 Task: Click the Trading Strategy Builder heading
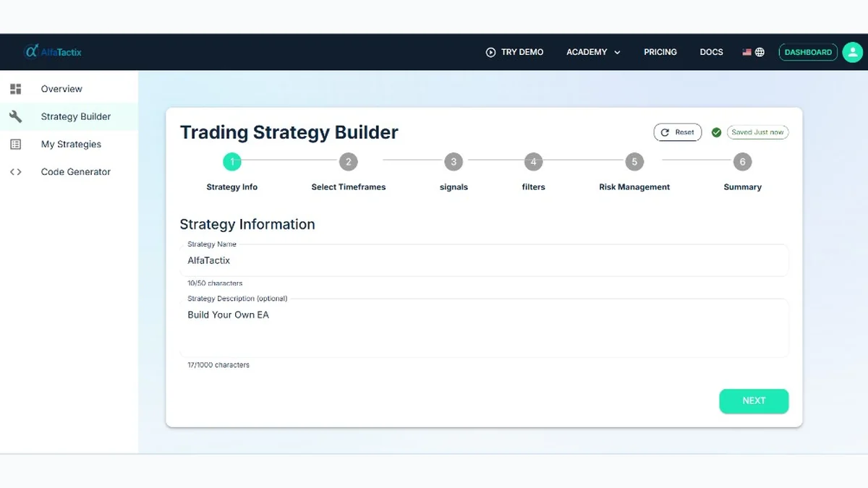[x=289, y=132]
